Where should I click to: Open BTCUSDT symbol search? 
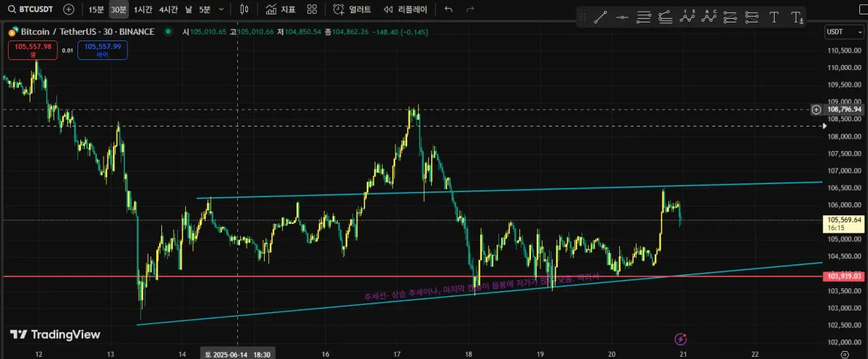pos(30,9)
